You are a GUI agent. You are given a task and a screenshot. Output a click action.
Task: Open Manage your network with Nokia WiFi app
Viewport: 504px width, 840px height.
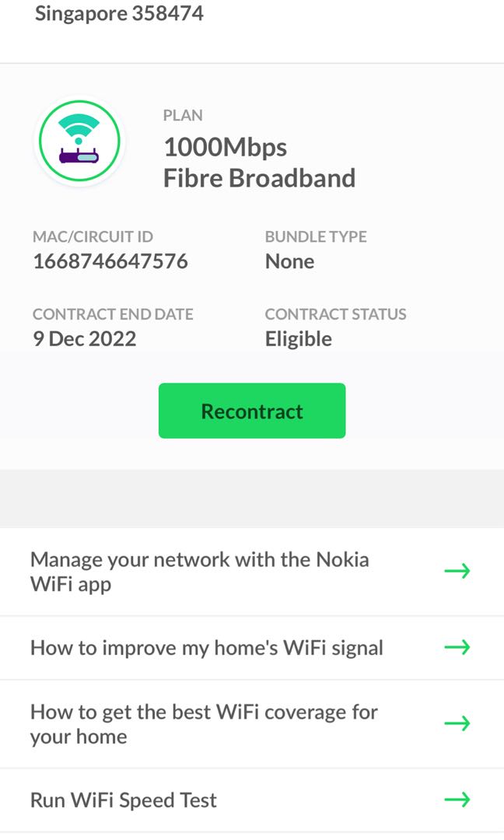click(199, 571)
